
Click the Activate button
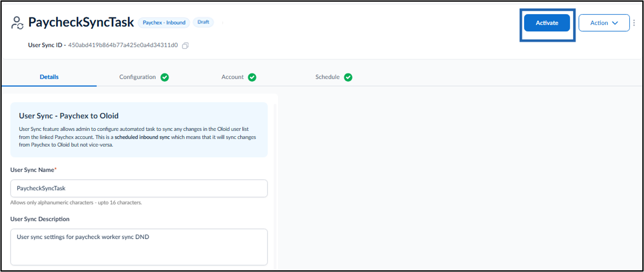tap(547, 23)
